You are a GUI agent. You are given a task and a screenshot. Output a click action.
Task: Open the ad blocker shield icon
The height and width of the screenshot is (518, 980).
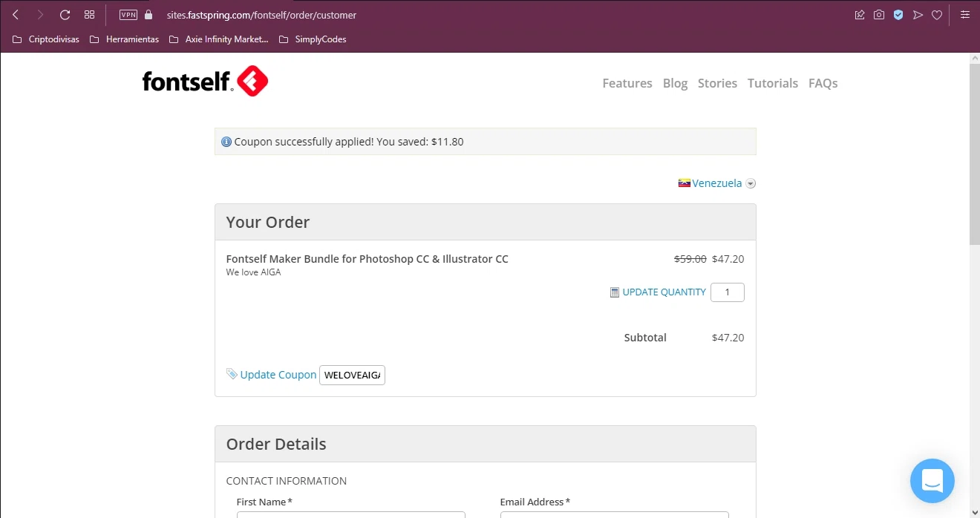898,15
